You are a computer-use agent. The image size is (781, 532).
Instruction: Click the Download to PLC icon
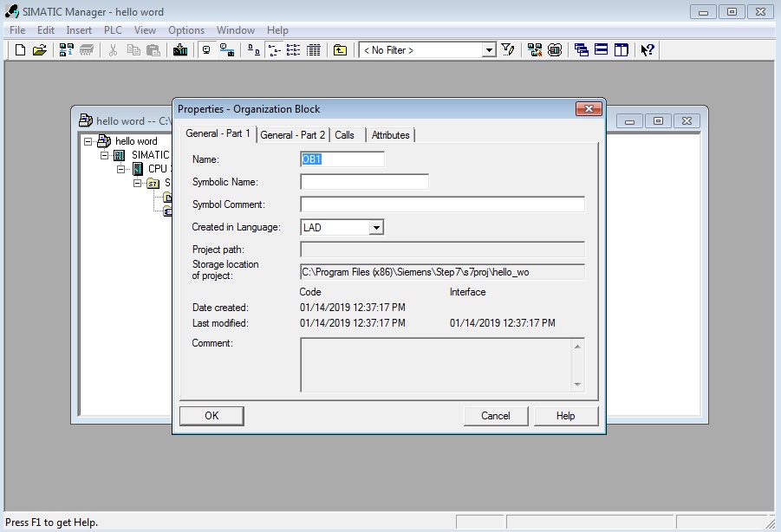pos(180,50)
